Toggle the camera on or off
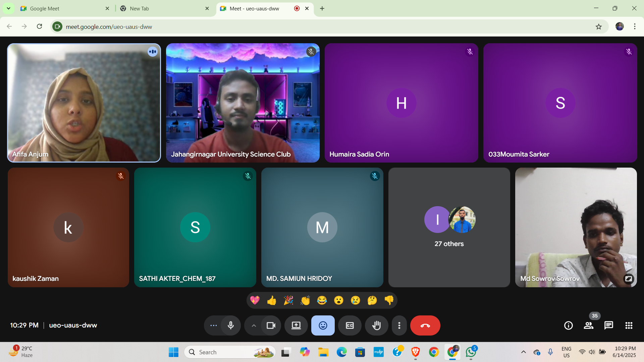 [271, 325]
